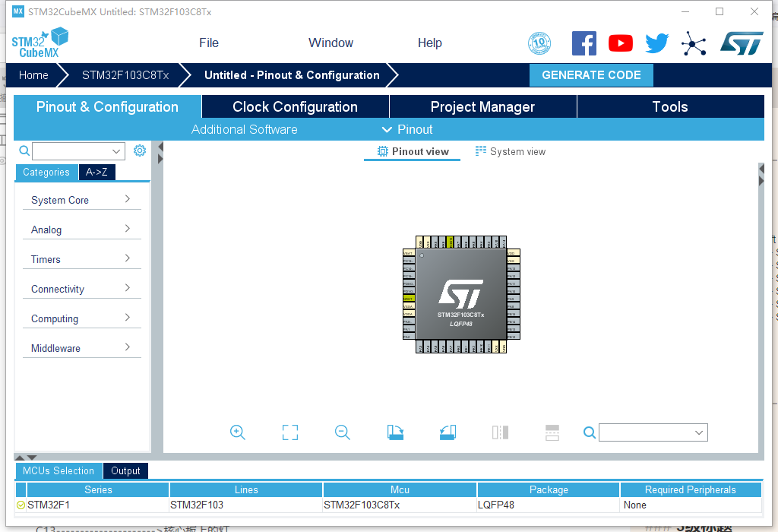Expand the Connectivity category
This screenshot has width=778, height=532.
pos(82,289)
